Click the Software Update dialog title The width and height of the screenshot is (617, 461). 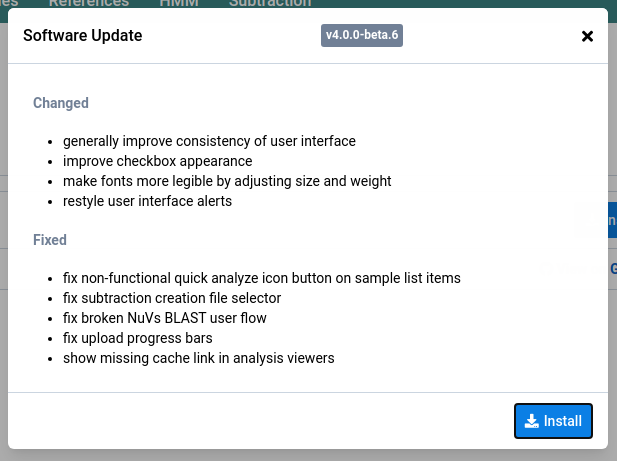[x=82, y=36]
